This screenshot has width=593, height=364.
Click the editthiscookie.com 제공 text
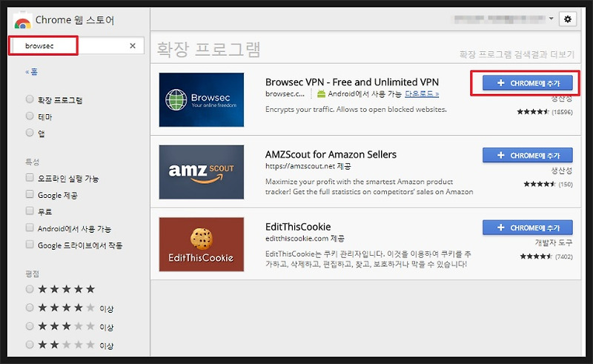[x=305, y=239]
